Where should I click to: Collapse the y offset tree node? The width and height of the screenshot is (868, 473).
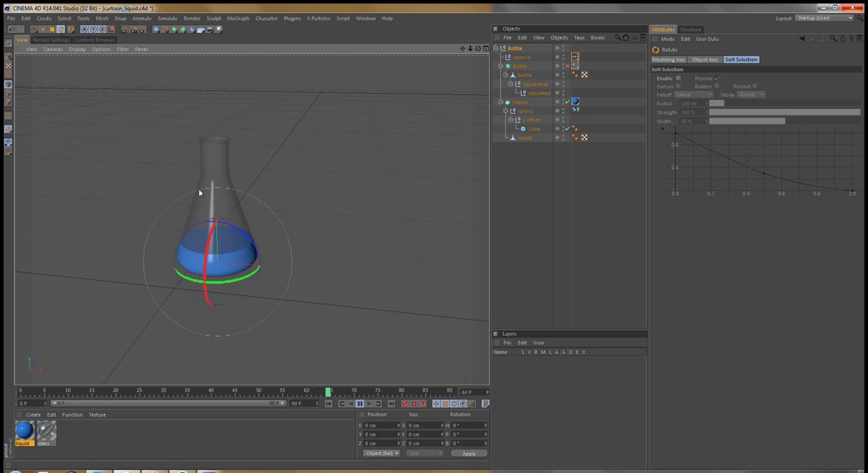(x=511, y=120)
